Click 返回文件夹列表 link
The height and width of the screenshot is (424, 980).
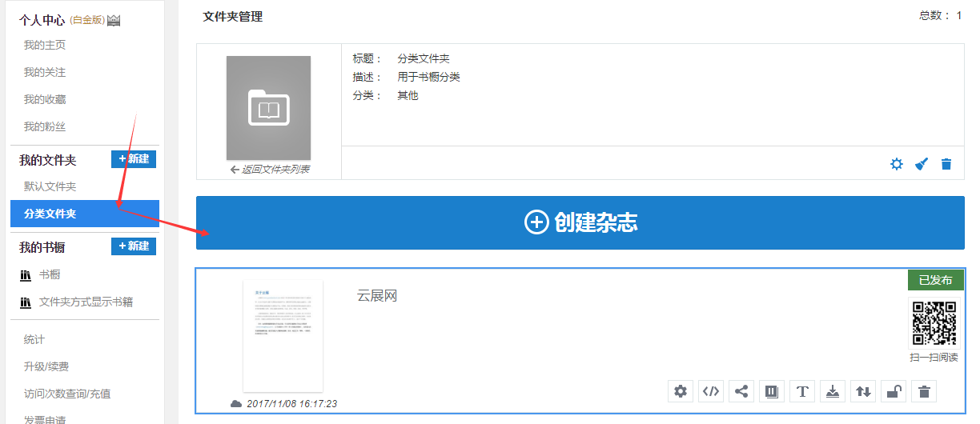269,170
